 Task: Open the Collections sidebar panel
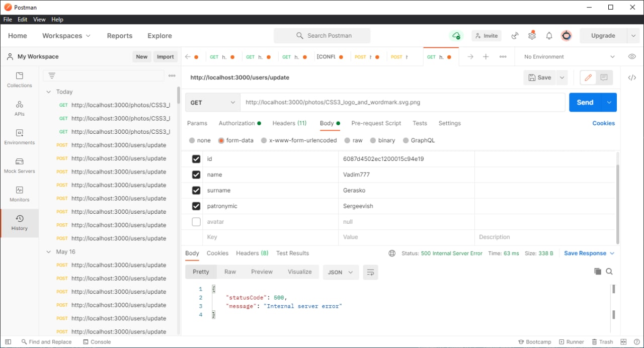[x=20, y=79]
